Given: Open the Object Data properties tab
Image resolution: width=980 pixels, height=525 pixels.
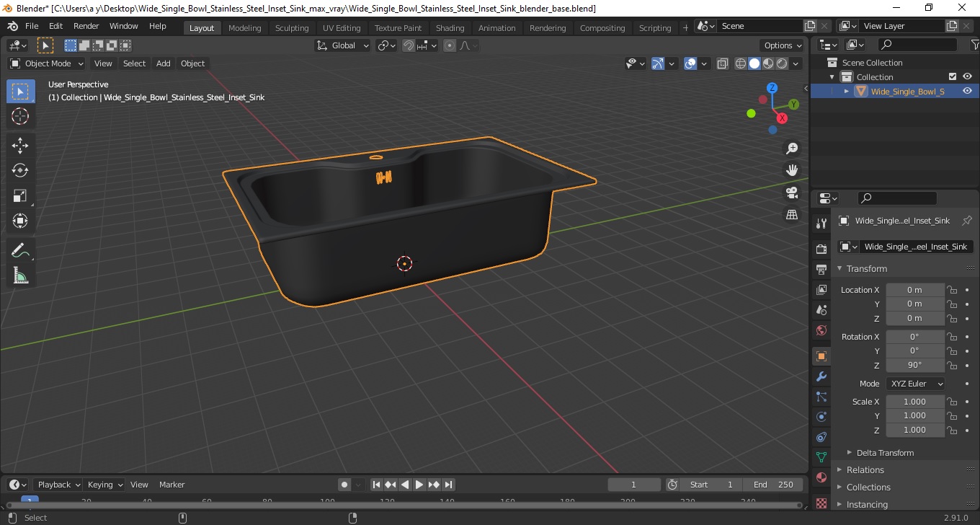Looking at the screenshot, I should [821, 457].
